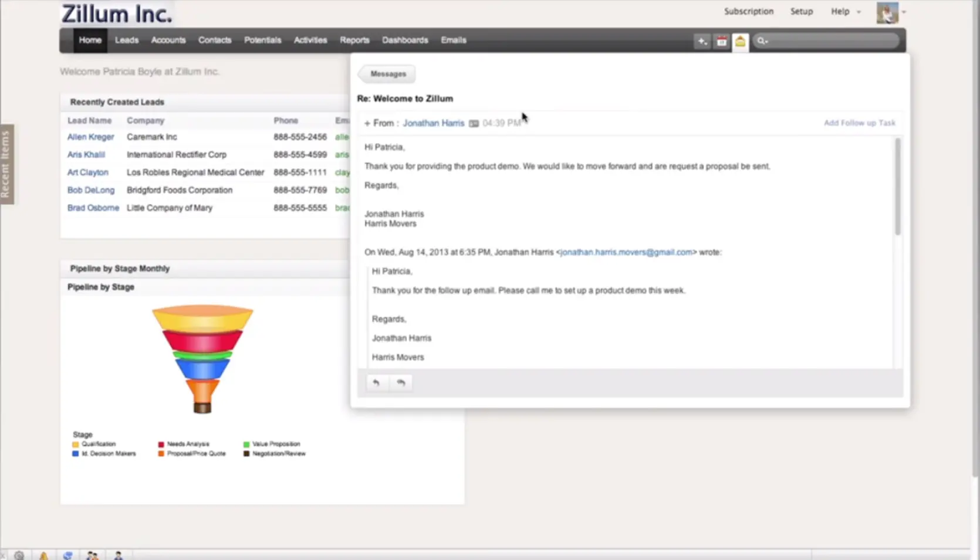Expand the Help dropdown menu

coord(845,11)
